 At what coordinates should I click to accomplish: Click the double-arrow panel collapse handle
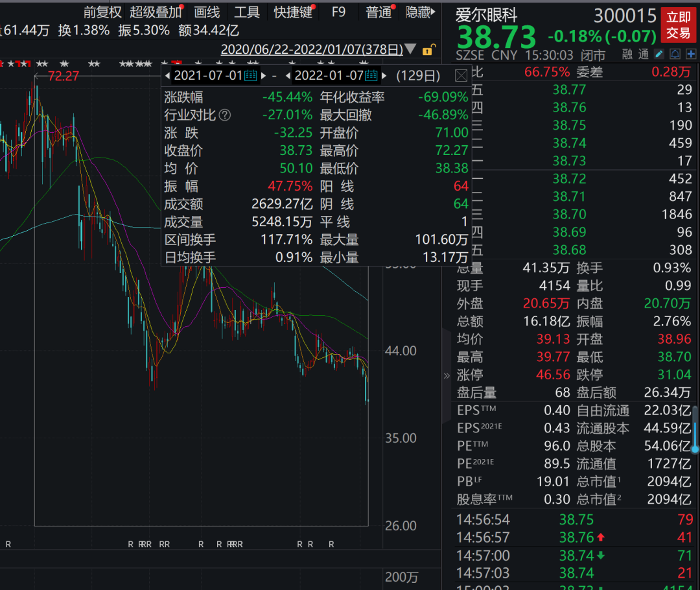[446, 375]
